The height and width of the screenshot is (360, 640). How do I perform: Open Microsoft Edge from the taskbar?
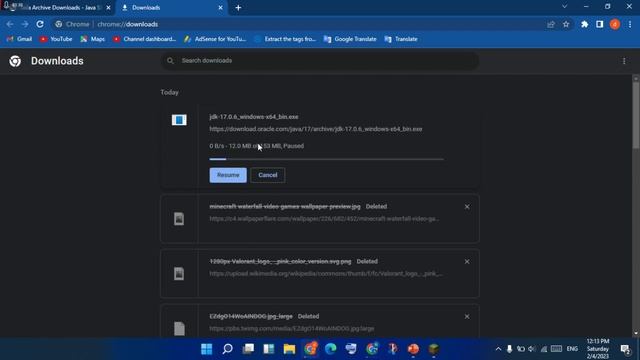pos(331,349)
